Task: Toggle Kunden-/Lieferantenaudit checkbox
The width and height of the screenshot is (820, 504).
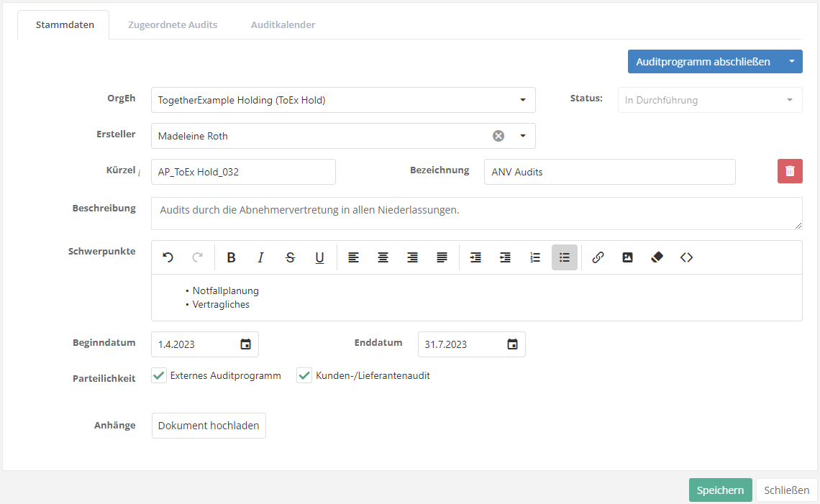Action: [x=304, y=375]
